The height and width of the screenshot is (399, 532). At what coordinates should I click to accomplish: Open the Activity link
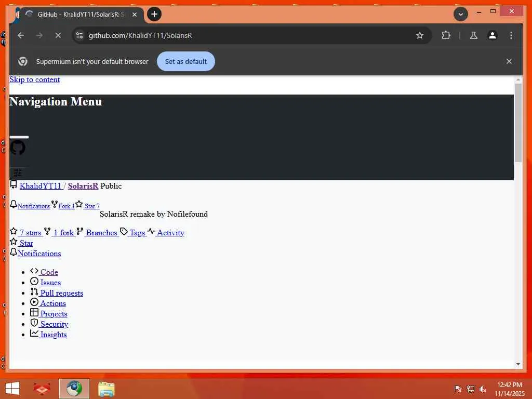click(170, 233)
